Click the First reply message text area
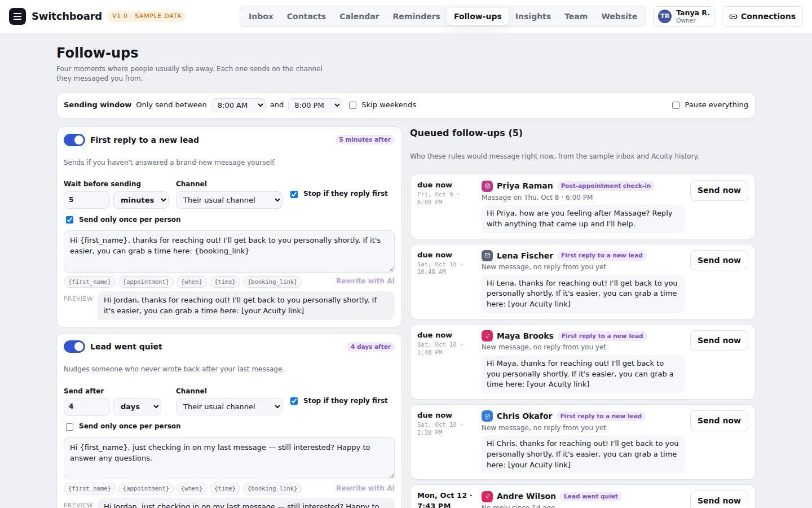 point(229,251)
